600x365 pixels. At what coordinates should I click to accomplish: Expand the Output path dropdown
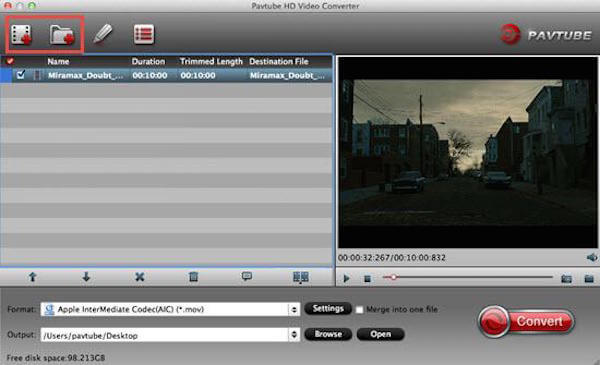tap(294, 335)
